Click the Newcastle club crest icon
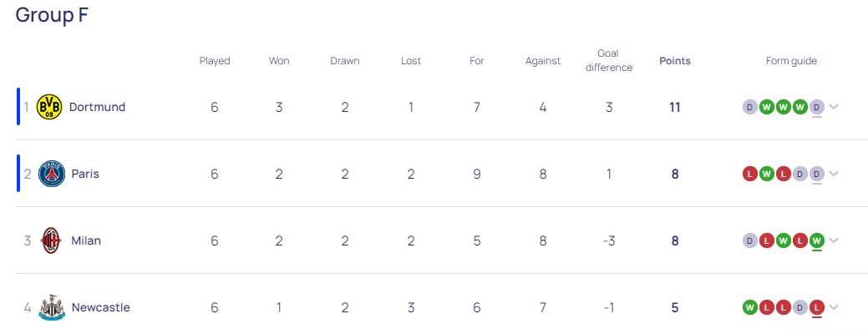Viewport: 868px width, 334px height. click(52, 307)
